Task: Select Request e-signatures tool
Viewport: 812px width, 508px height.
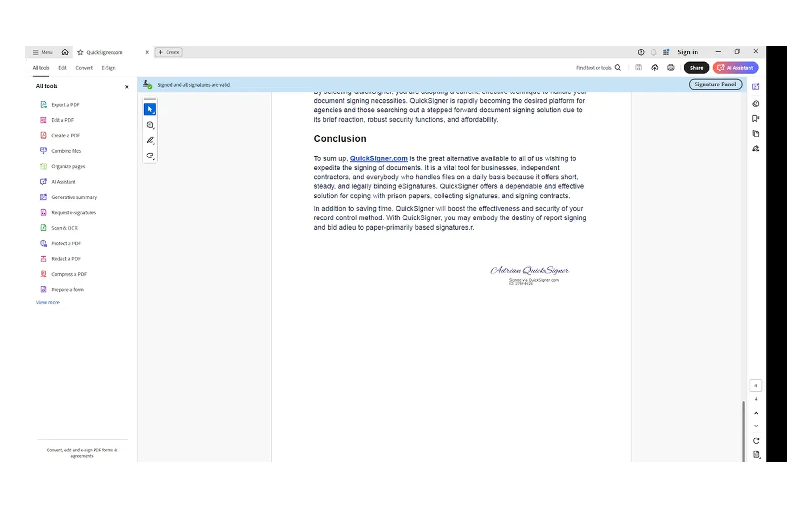Action: tap(68, 213)
